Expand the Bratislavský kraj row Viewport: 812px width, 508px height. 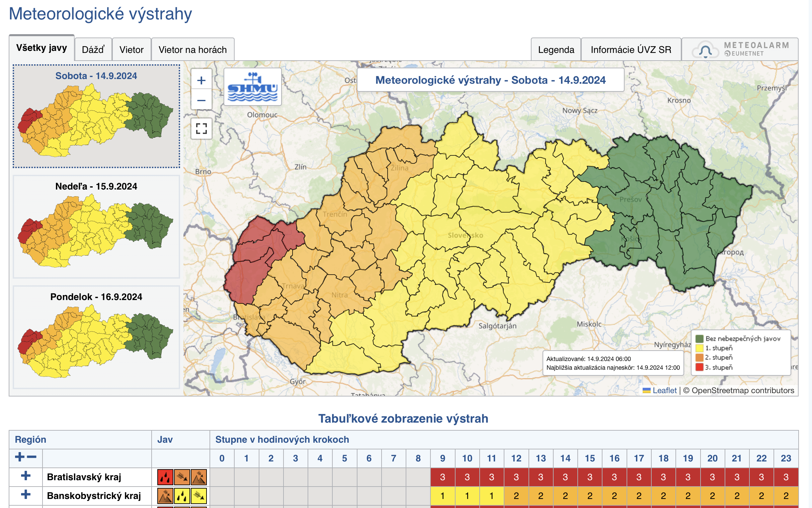[x=25, y=476]
